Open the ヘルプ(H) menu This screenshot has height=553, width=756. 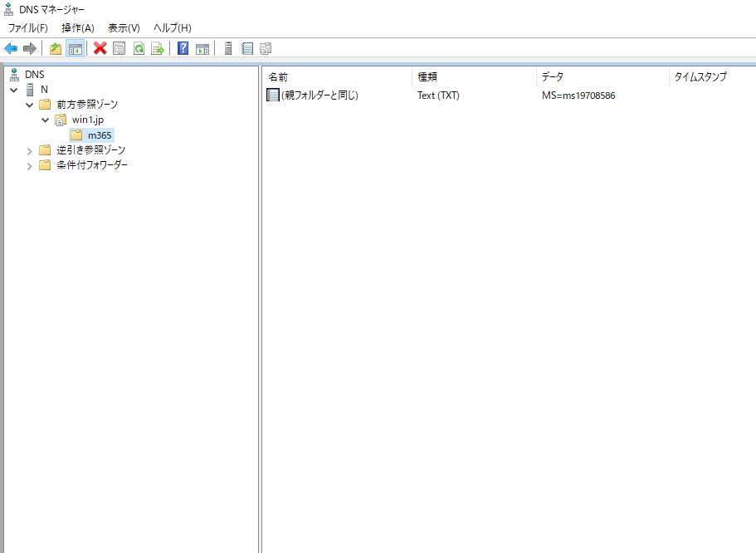point(173,28)
